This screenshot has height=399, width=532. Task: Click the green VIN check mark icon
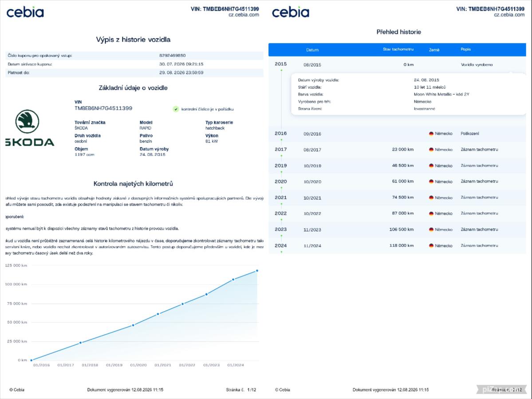tap(175, 109)
